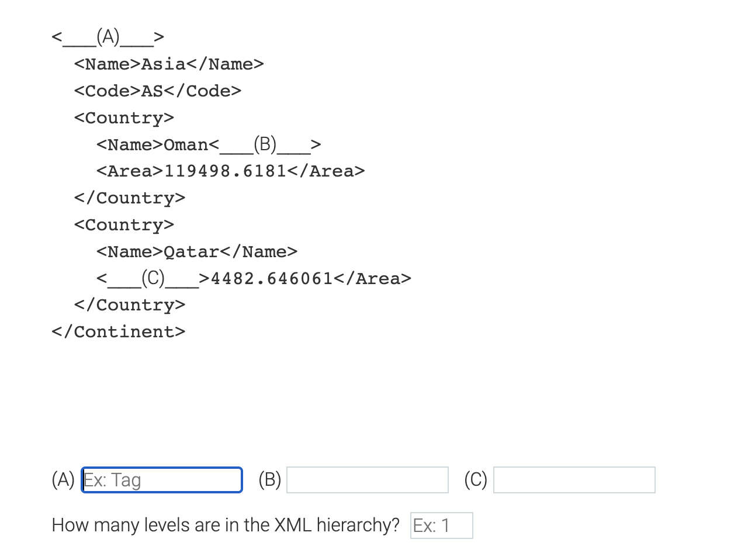The height and width of the screenshot is (560, 748).
Task: Click the line <Name>Qatar</Name>
Action: 197,251
